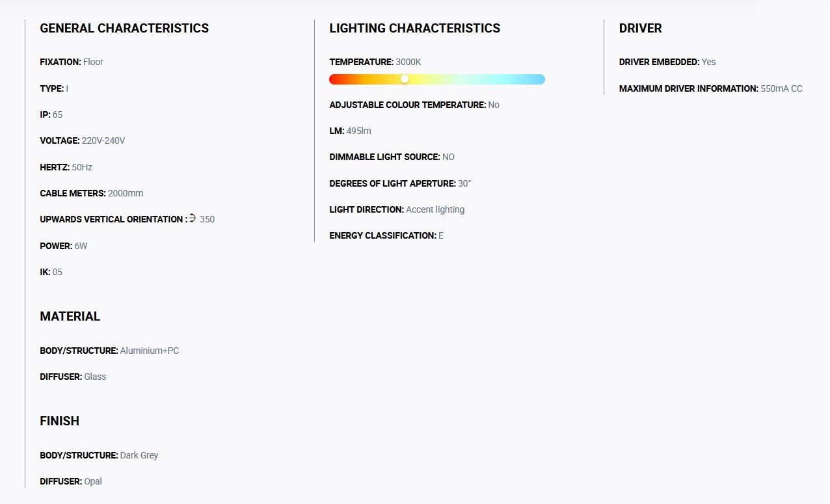Click the LIGHTING CHARACTERISTICS heading
This screenshot has height=504, width=830.
point(415,28)
